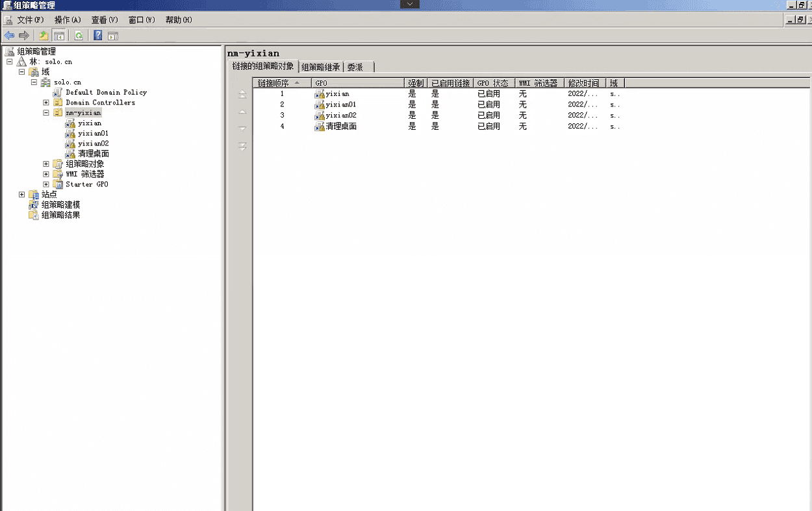Viewport: 812px width, 511px height.
Task: Sort by the 已启用链接 column header
Action: [x=450, y=83]
